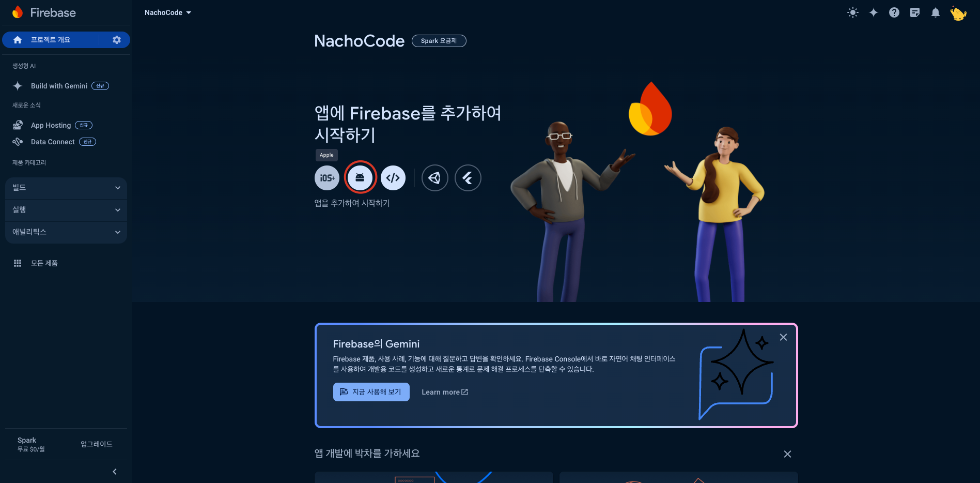
Task: Add a Flutter app to Firebase
Action: (468, 178)
